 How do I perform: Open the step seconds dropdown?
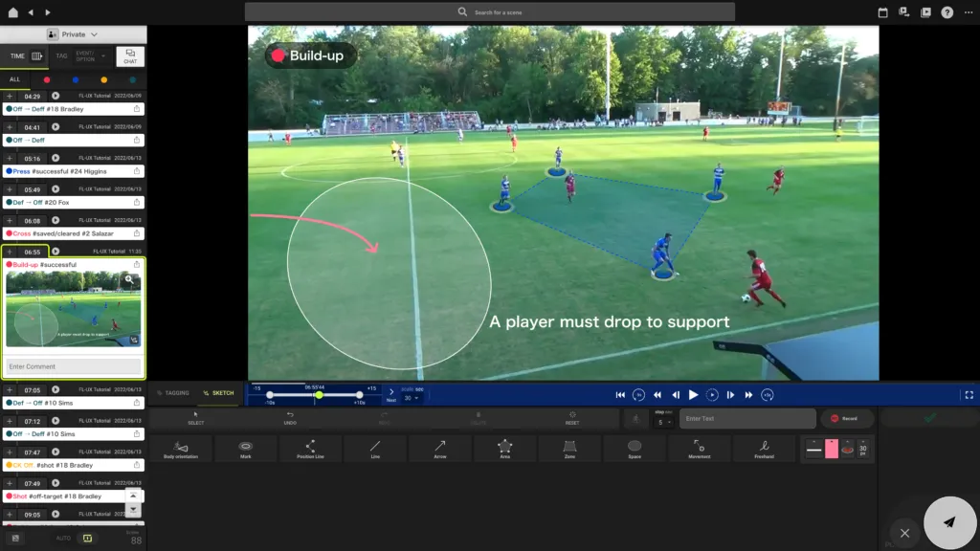(664, 422)
